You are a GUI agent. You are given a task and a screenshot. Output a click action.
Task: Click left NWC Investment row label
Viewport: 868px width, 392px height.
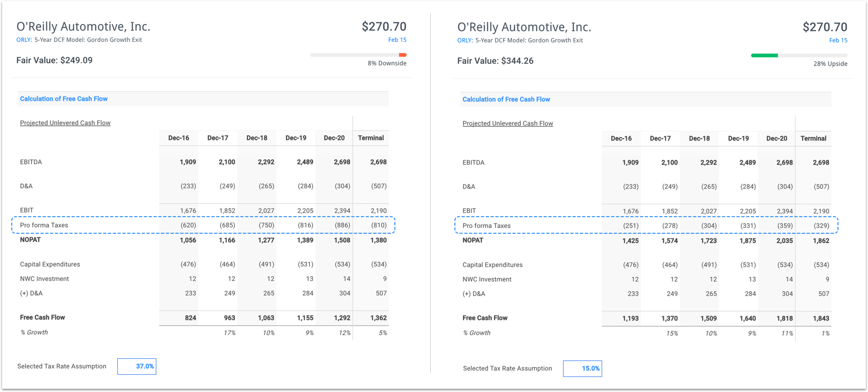coord(44,279)
